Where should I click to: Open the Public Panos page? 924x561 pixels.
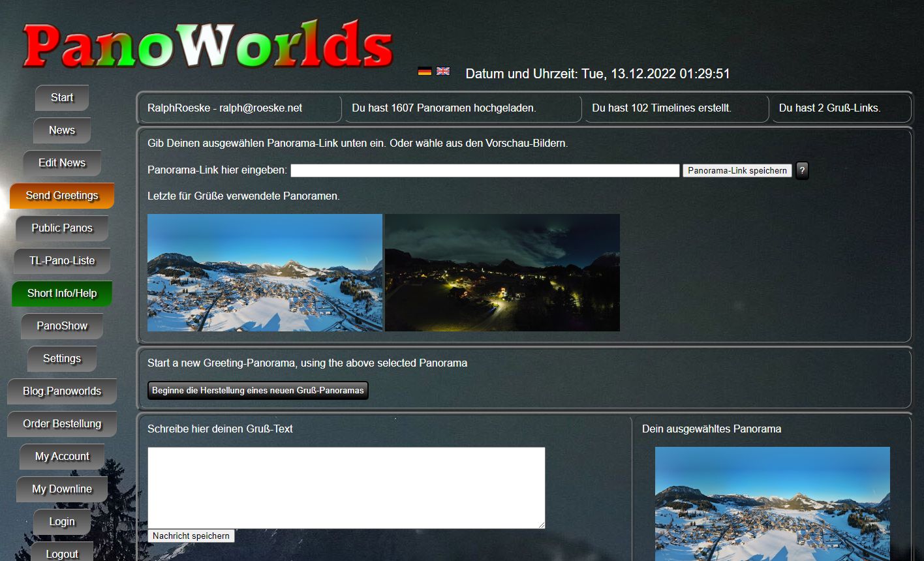pos(62,228)
